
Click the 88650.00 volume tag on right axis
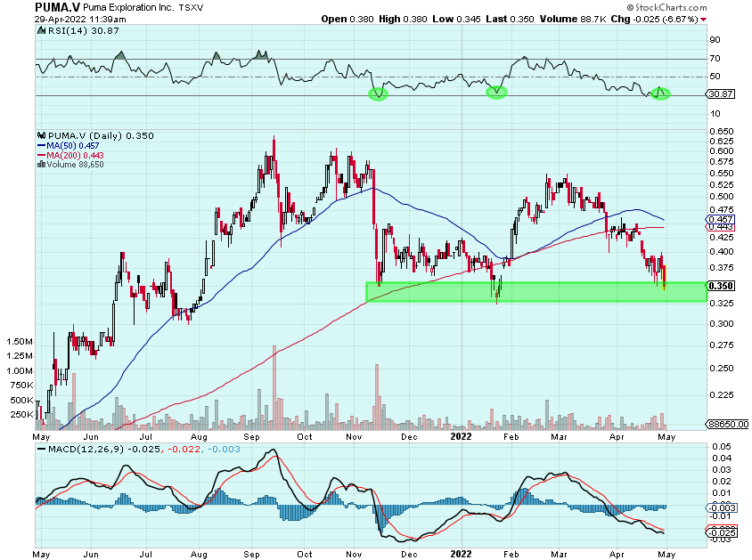(x=728, y=424)
